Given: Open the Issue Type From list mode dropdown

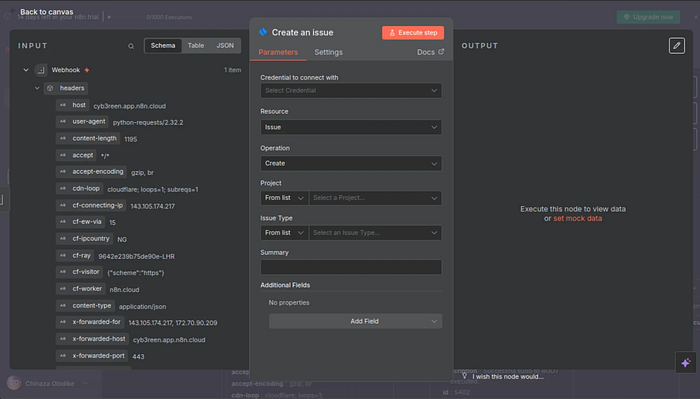Looking at the screenshot, I should tap(284, 233).
